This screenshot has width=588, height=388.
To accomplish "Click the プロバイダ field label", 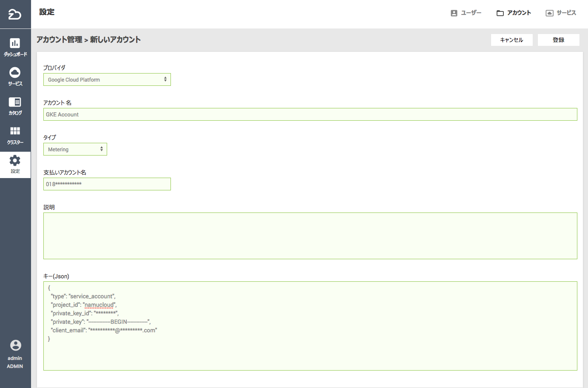I will point(54,68).
